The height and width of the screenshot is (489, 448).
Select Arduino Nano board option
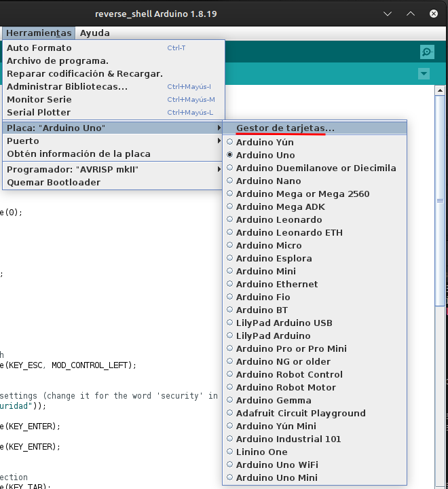(x=268, y=181)
